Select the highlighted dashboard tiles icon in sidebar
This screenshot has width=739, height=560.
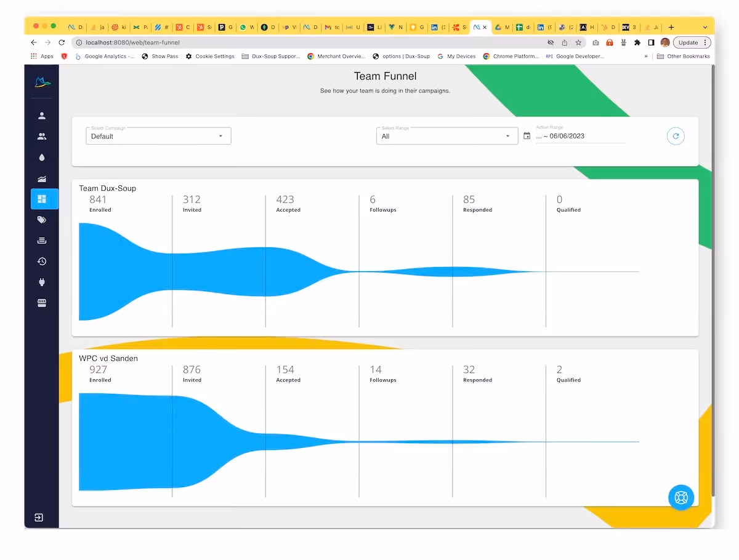(x=42, y=199)
